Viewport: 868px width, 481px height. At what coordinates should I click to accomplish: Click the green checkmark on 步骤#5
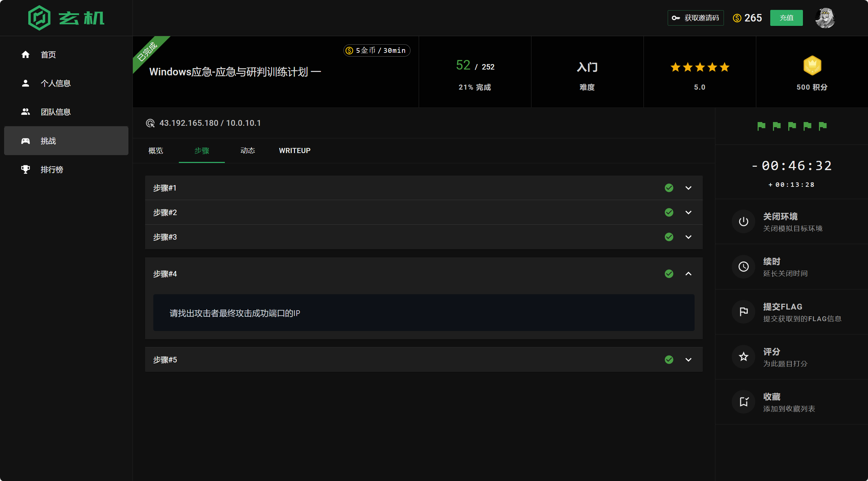click(669, 360)
